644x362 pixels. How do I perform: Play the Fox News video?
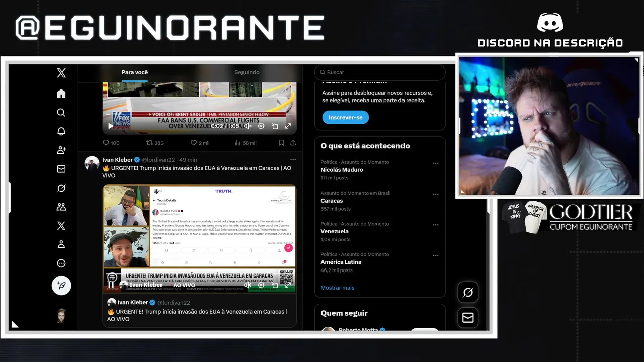(x=111, y=126)
